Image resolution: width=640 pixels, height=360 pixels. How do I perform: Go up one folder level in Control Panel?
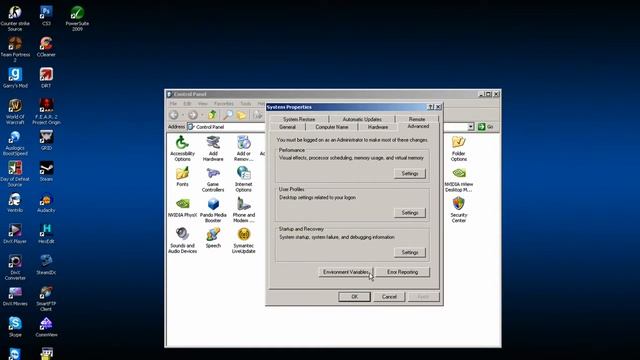click(x=212, y=115)
